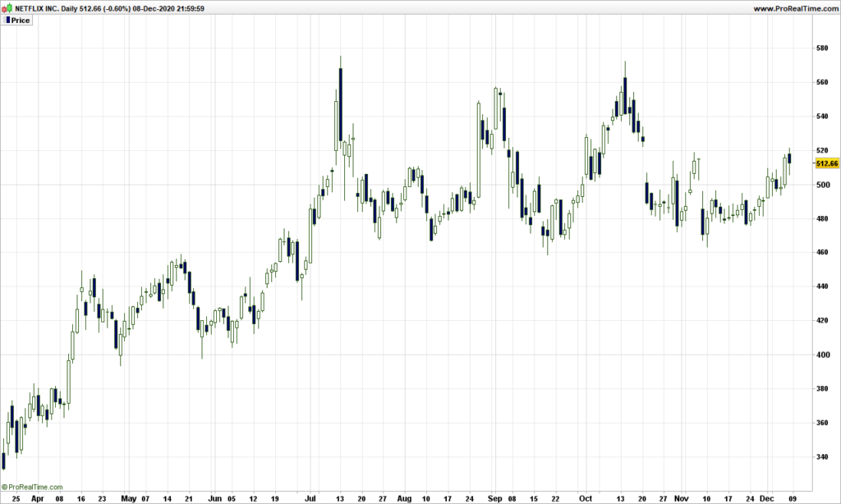Click the 21 date label on time axis

pos(189,498)
